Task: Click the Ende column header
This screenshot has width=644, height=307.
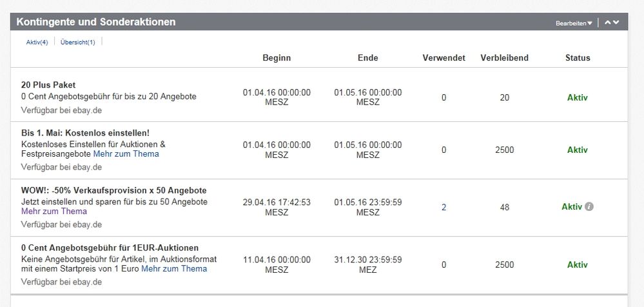Action: (367, 58)
